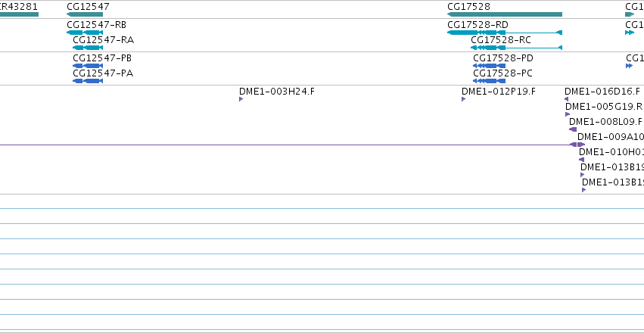Select the CG17528-PC CDS glyph
The width and height of the screenshot is (644, 333).
tap(489, 81)
